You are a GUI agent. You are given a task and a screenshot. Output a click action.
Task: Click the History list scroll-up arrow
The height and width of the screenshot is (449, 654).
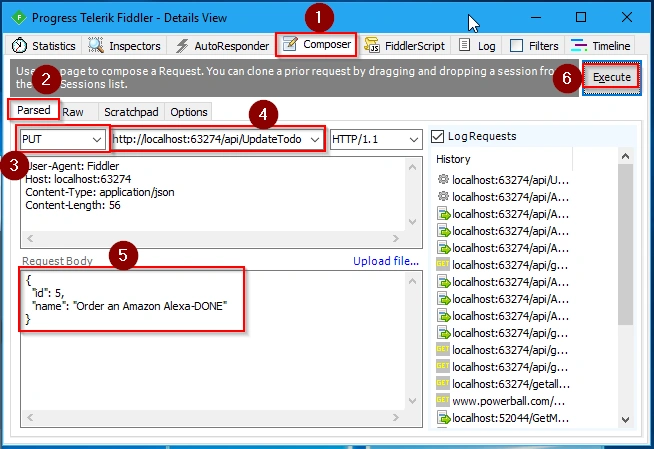coord(625,156)
